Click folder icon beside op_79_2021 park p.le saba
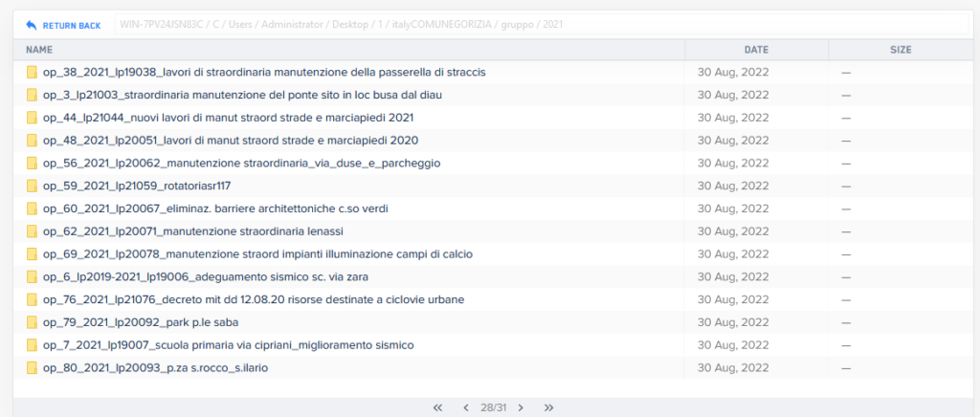Image resolution: width=980 pixels, height=417 pixels. (x=32, y=322)
